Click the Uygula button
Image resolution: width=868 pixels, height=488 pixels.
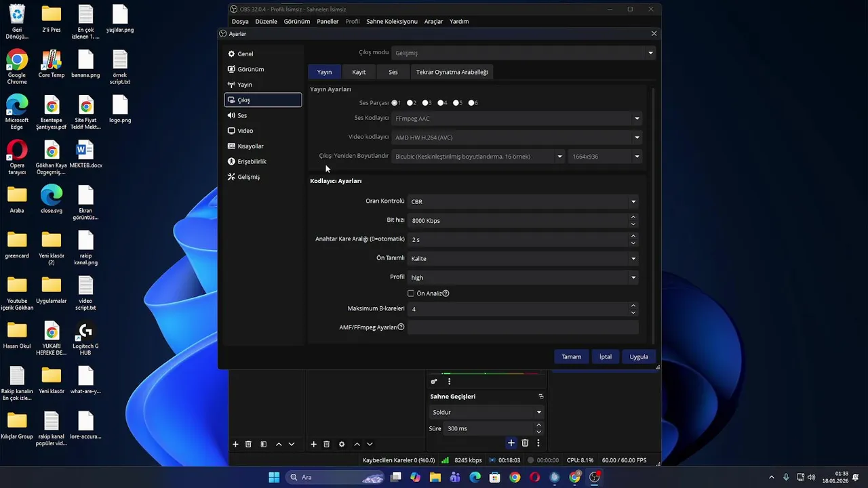[x=639, y=357]
